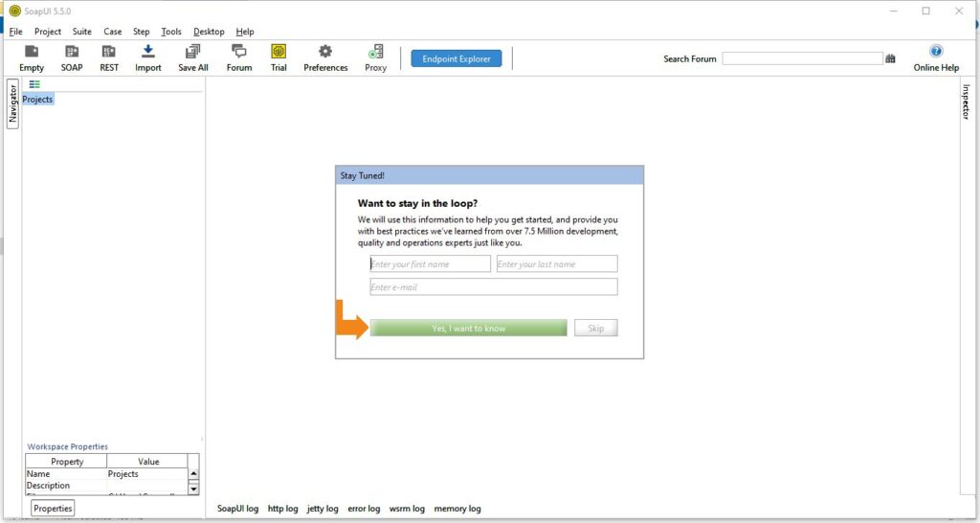Click the Endpoint Explorer button
The height and width of the screenshot is (523, 980).
[457, 58]
